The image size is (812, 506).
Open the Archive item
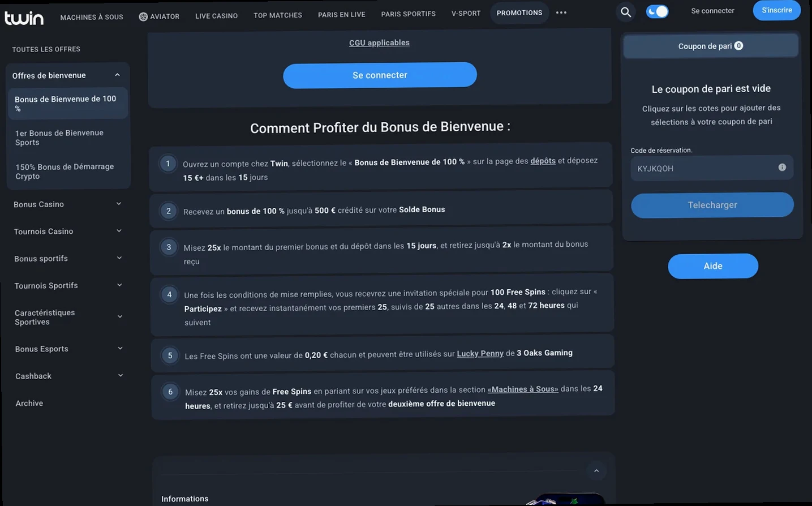tap(29, 403)
